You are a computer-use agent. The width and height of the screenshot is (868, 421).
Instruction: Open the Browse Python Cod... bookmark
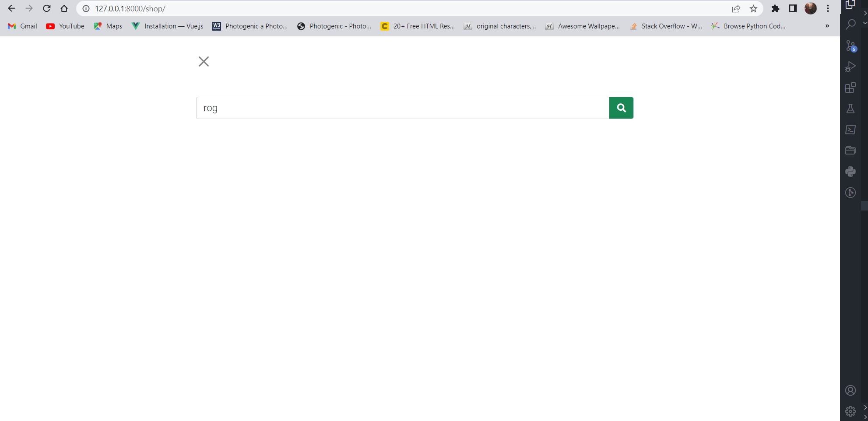[749, 26]
